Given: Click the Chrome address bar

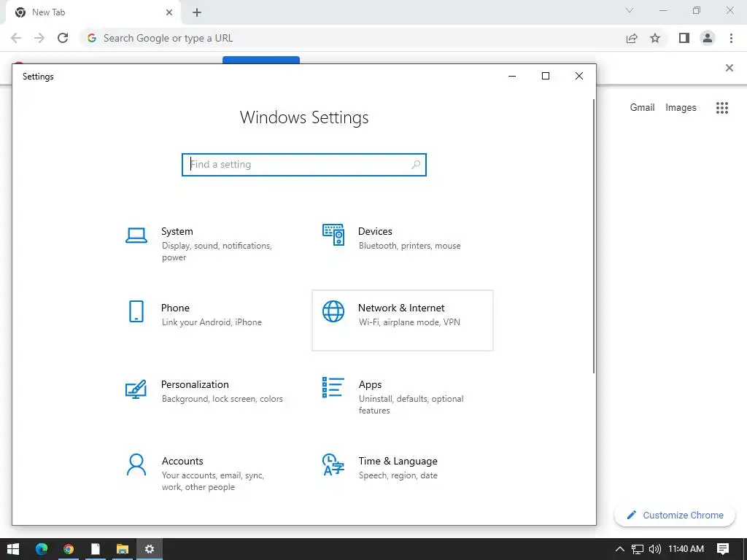Looking at the screenshot, I should [352, 38].
